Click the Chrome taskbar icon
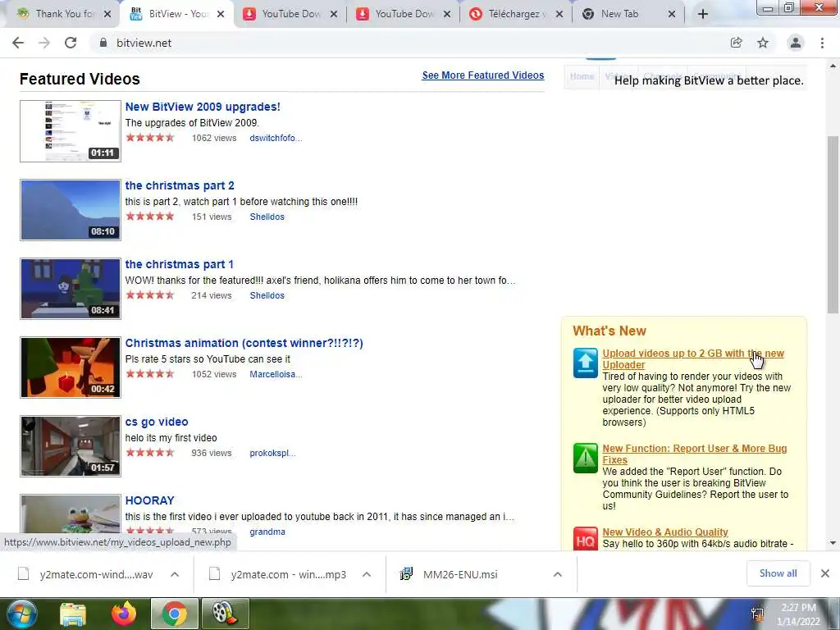840x630 pixels. tap(174, 614)
